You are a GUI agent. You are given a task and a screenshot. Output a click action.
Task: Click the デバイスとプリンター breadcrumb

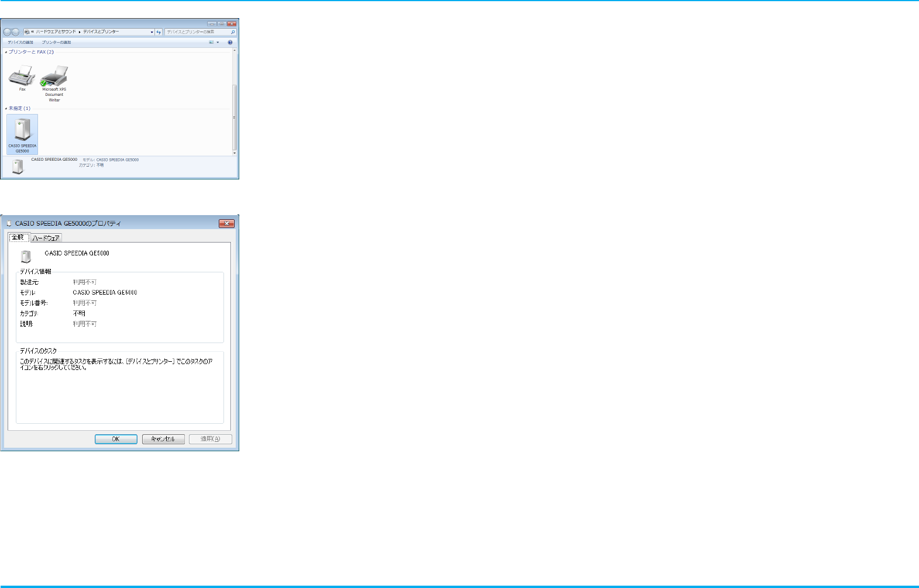[x=101, y=32]
